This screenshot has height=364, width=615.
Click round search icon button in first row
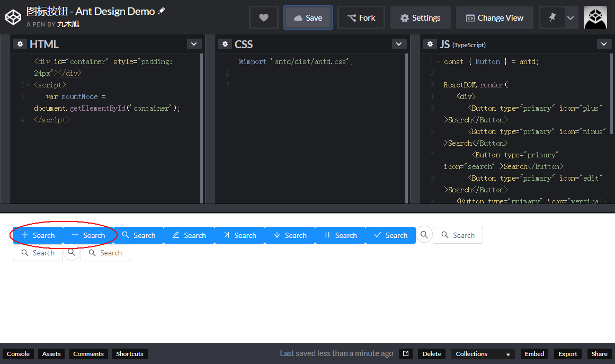(424, 235)
